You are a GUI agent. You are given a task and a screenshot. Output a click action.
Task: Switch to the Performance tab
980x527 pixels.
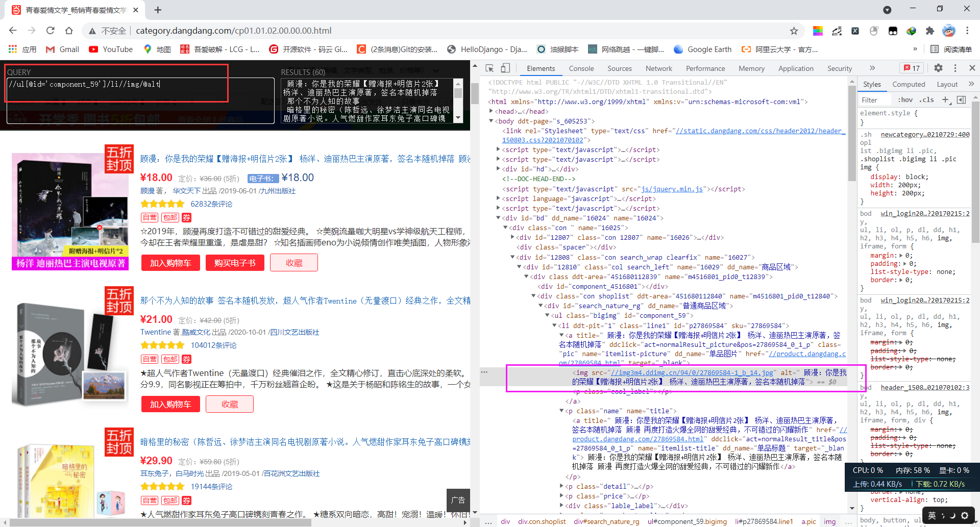(x=705, y=68)
